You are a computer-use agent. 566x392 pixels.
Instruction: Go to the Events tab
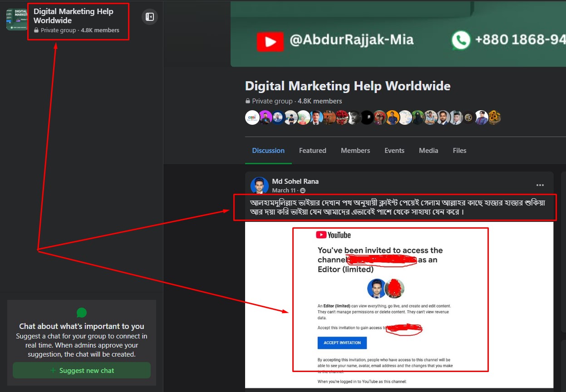coord(394,151)
